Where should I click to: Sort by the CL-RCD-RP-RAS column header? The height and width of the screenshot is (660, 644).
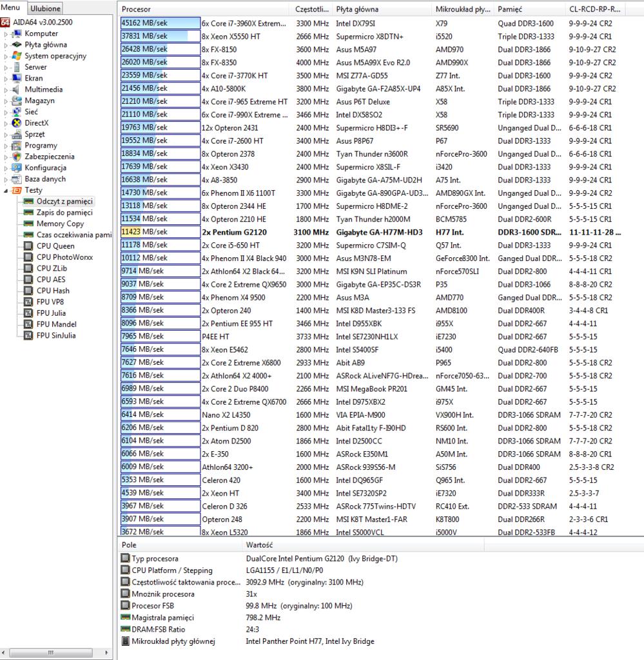pos(595,9)
